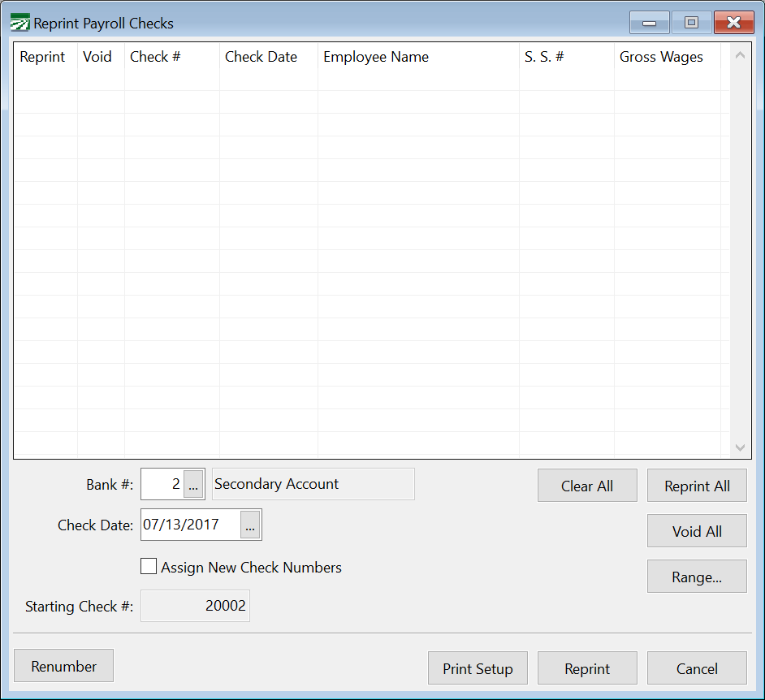Open Print Setup options
The image size is (765, 700).
tap(478, 668)
